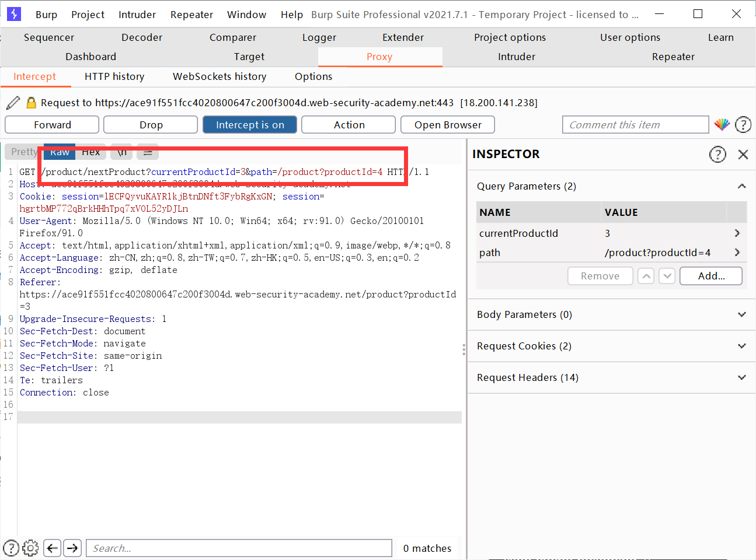Click the Connection: close header line
The image size is (756, 560).
pyautogui.click(x=64, y=393)
